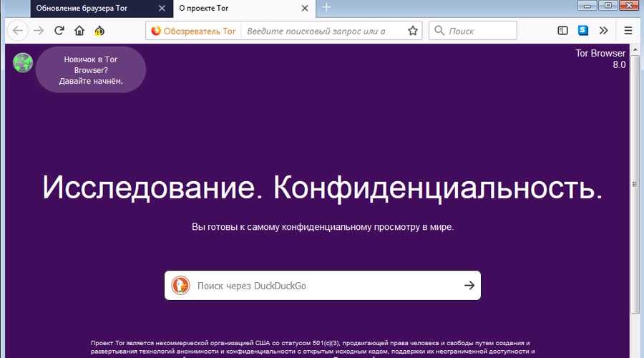Viewport: 644px width, 358px height.
Task: Open the hamburger application menu
Action: pyautogui.click(x=628, y=31)
